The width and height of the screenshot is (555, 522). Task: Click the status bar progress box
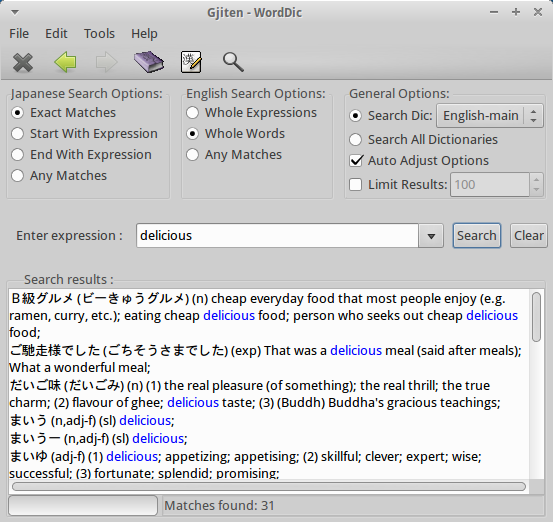[x=83, y=505]
